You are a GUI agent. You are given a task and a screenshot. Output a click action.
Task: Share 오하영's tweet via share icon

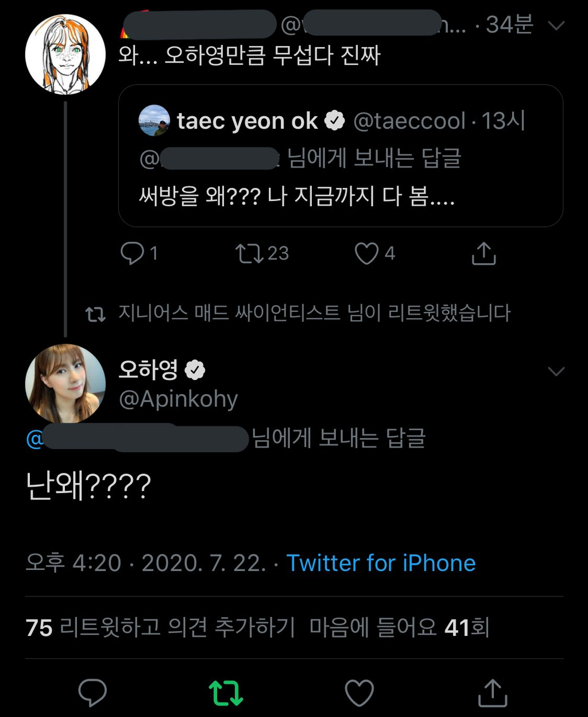[493, 692]
